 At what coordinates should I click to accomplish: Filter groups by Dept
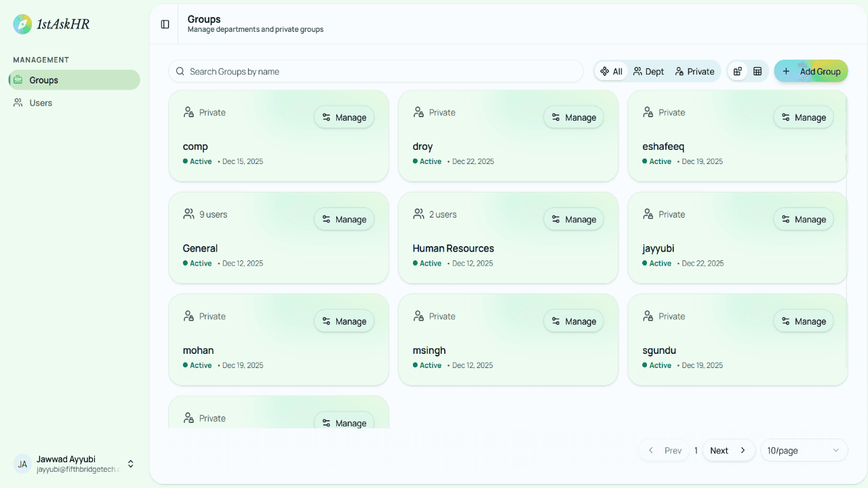tap(648, 70)
